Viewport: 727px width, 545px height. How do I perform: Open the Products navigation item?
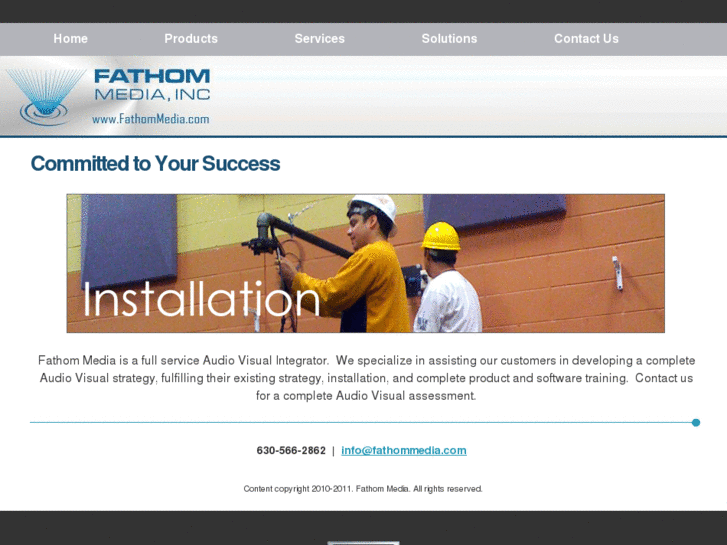191,38
